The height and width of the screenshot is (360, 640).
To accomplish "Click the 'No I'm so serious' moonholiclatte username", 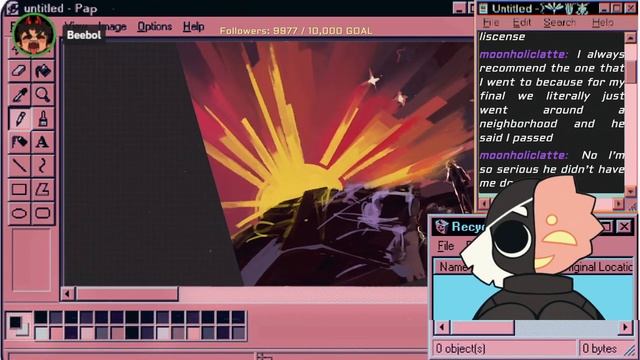I will pyautogui.click(x=524, y=155).
